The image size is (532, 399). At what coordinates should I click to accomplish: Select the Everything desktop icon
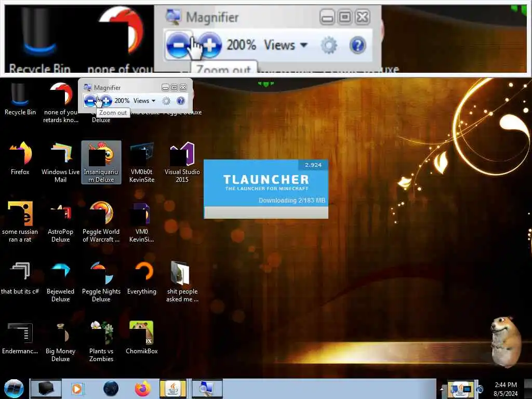pyautogui.click(x=142, y=278)
